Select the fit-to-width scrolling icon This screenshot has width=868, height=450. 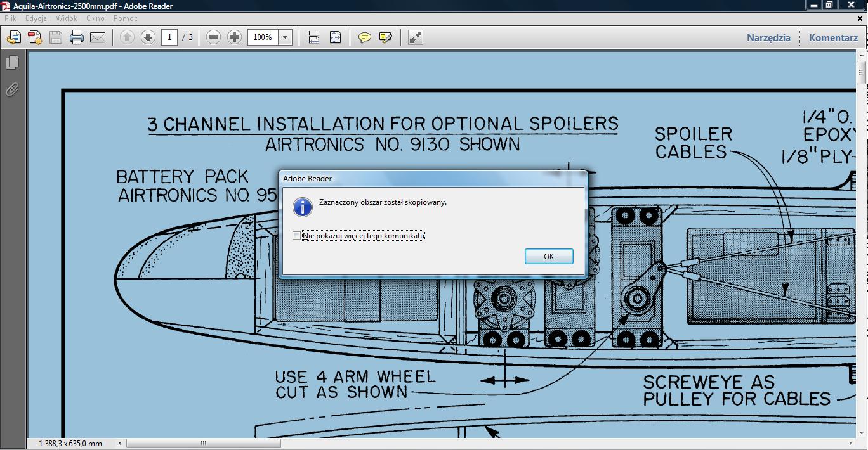pos(314,37)
